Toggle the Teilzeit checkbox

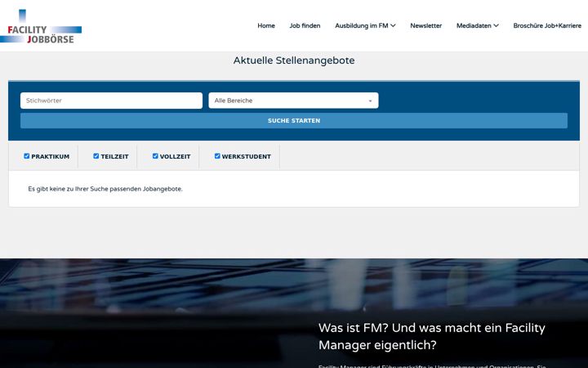(96, 156)
